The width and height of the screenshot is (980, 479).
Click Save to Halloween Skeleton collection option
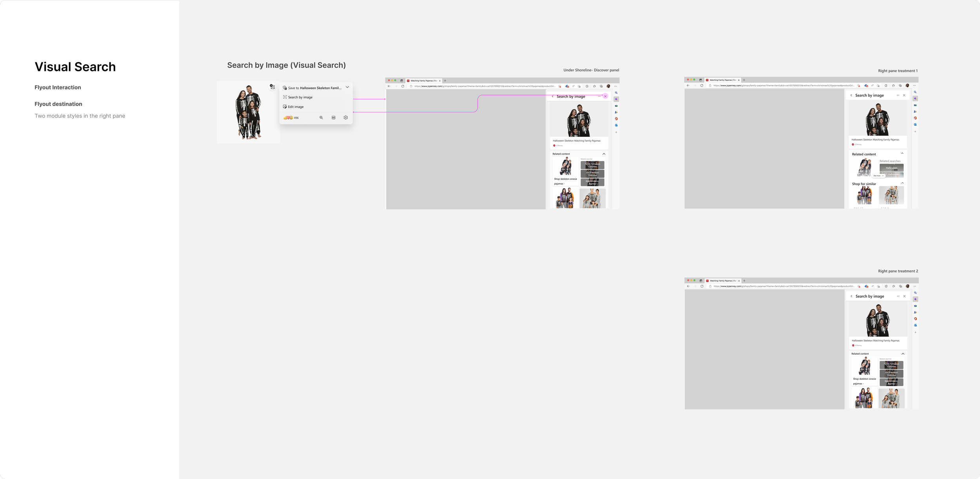coord(314,88)
